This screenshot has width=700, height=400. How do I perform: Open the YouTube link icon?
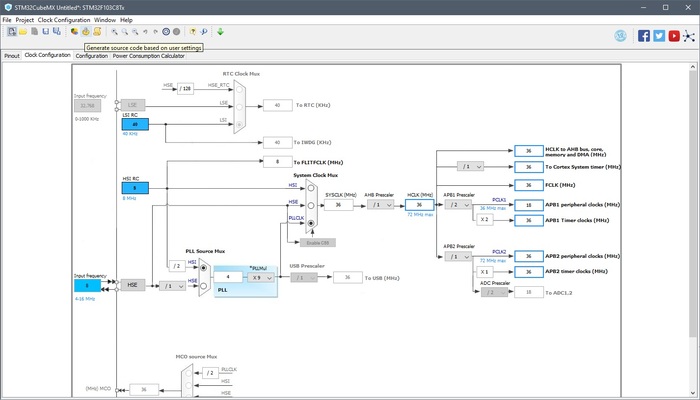[x=674, y=36]
